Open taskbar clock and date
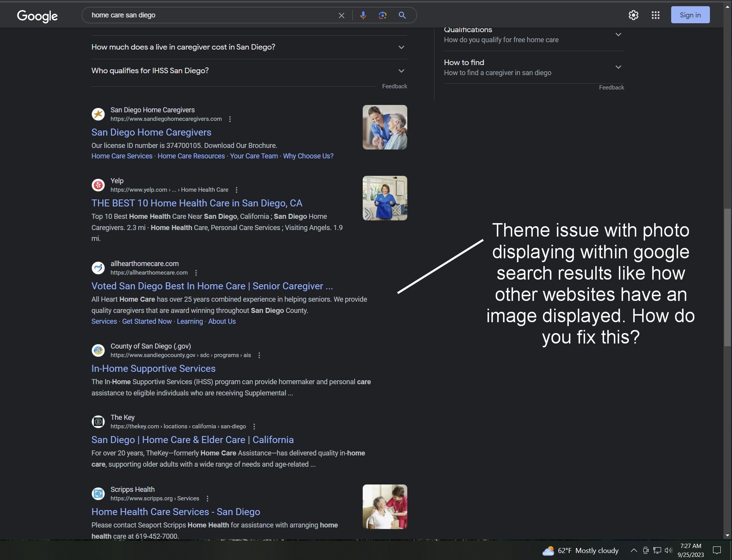Image resolution: width=732 pixels, height=560 pixels. pos(691,551)
